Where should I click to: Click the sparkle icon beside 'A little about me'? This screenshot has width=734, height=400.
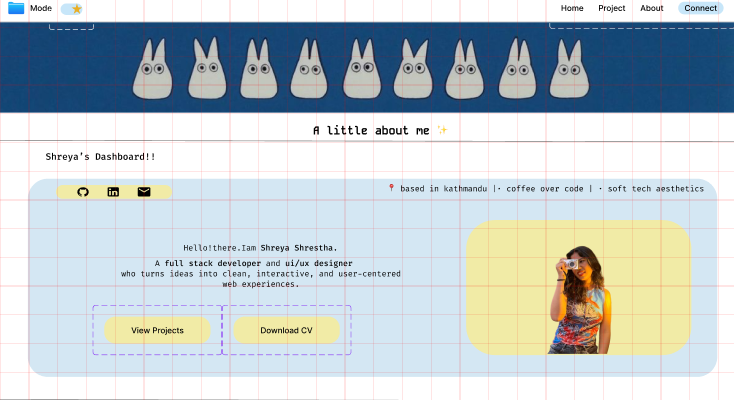click(442, 131)
